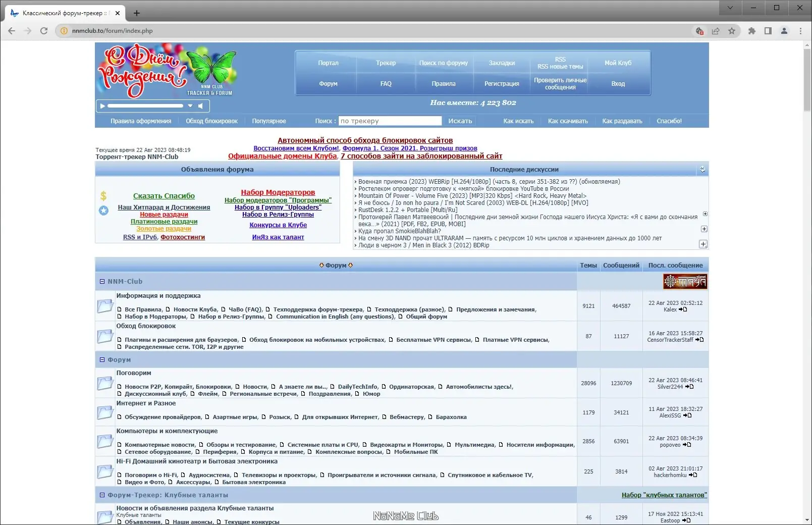This screenshot has height=525, width=812.
Task: Open hackerhomku's last post arrow icon
Action: (693, 476)
